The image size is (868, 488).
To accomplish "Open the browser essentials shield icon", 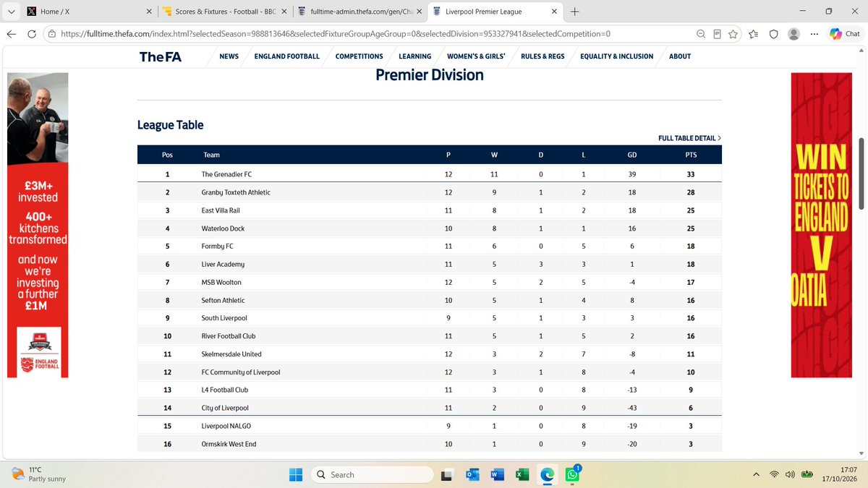I will pyautogui.click(x=773, y=34).
